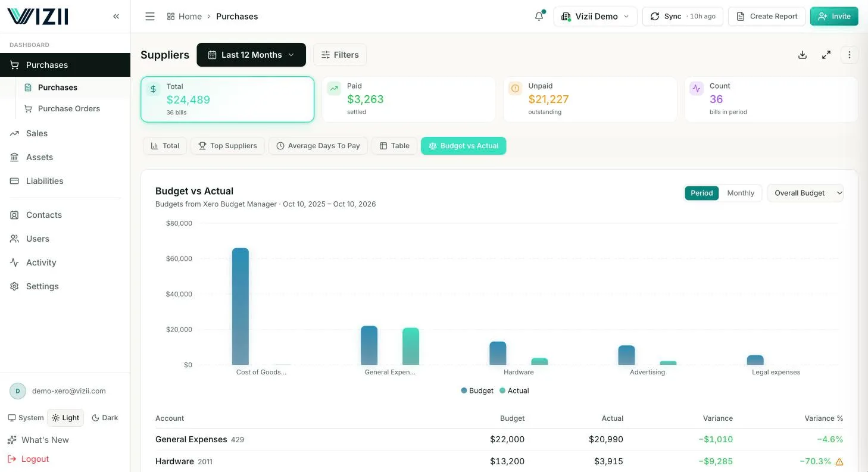Open the Overall Budget dropdown

tap(805, 193)
